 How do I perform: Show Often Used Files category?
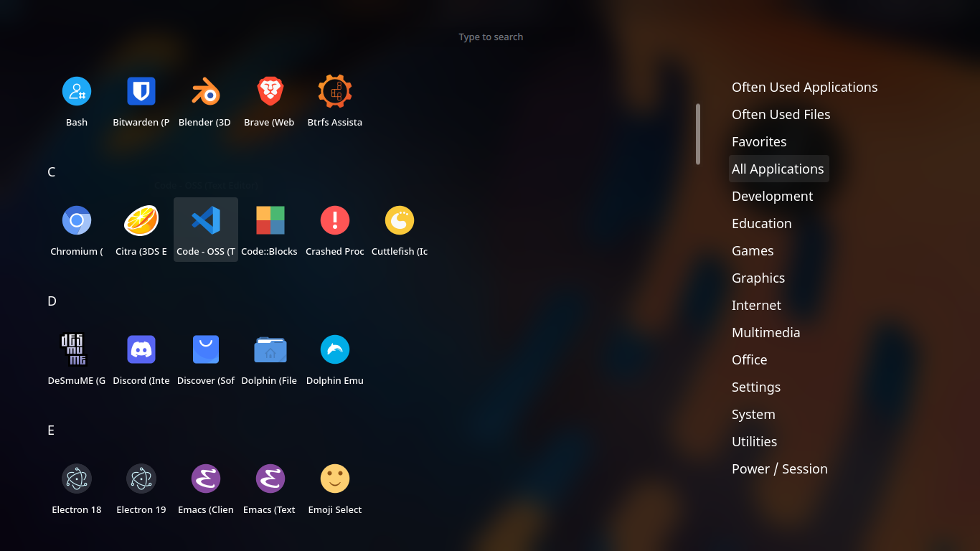(x=781, y=114)
